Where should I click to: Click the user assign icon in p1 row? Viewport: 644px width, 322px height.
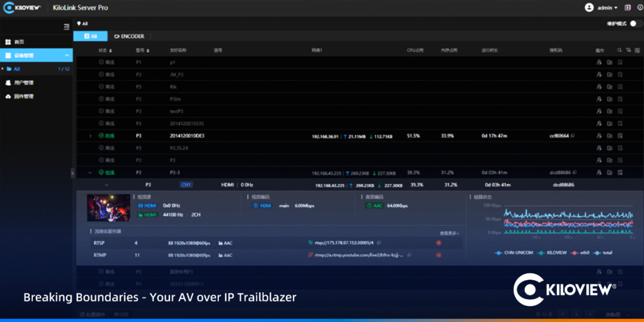[x=599, y=63]
